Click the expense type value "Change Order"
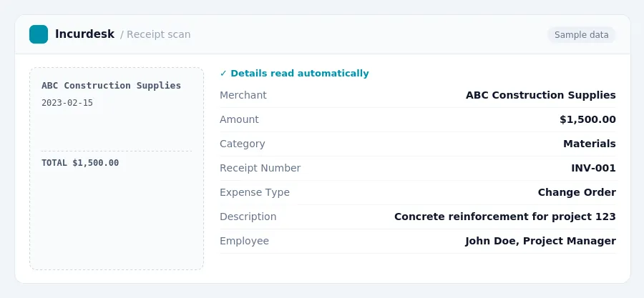This screenshot has width=644, height=298. (x=577, y=192)
